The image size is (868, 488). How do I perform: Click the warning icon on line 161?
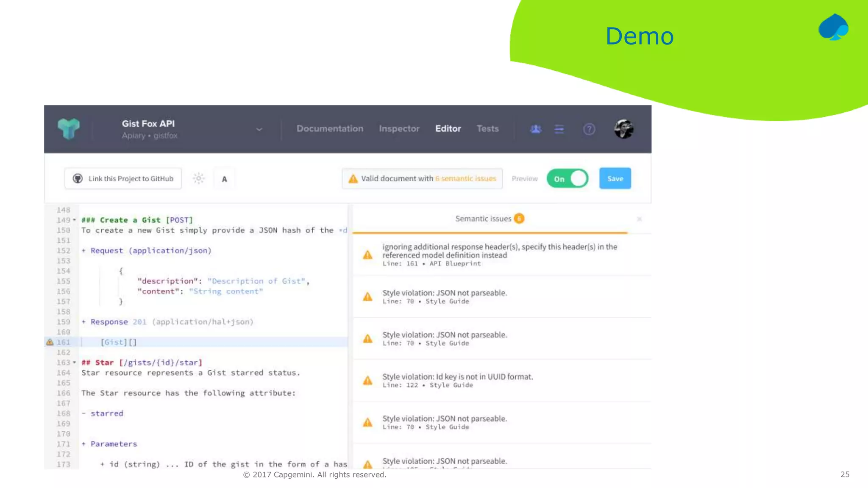point(50,342)
